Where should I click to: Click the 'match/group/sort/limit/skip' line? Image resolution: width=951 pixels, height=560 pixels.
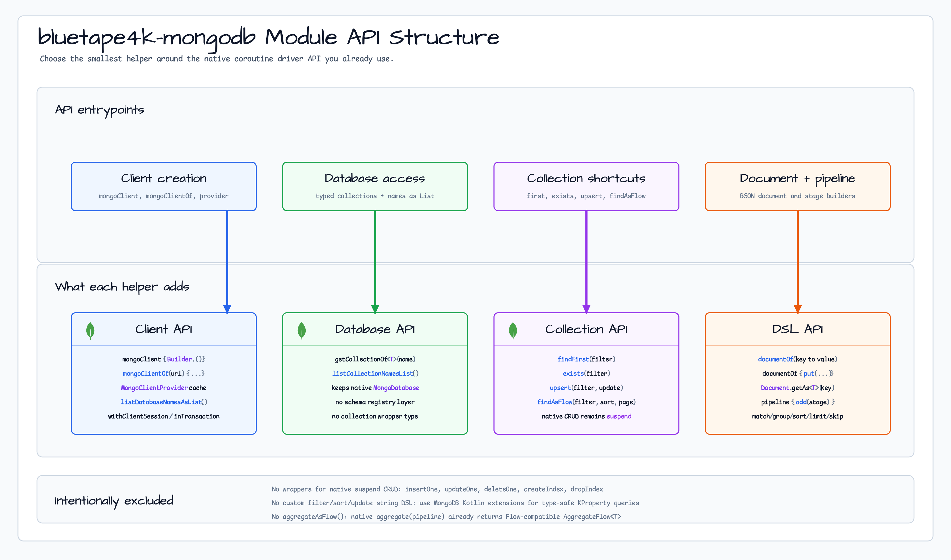pos(798,417)
